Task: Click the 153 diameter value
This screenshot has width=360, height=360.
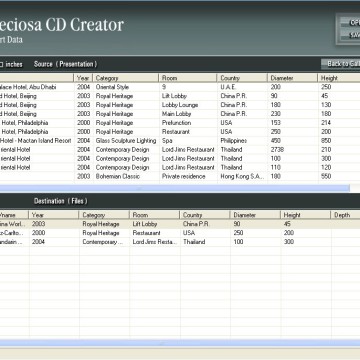Action: point(276,123)
